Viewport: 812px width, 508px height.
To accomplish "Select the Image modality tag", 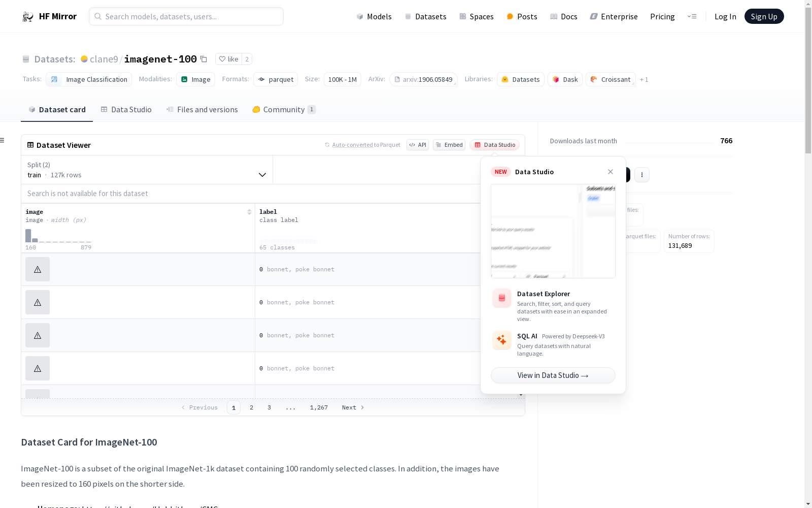I will [x=195, y=79].
